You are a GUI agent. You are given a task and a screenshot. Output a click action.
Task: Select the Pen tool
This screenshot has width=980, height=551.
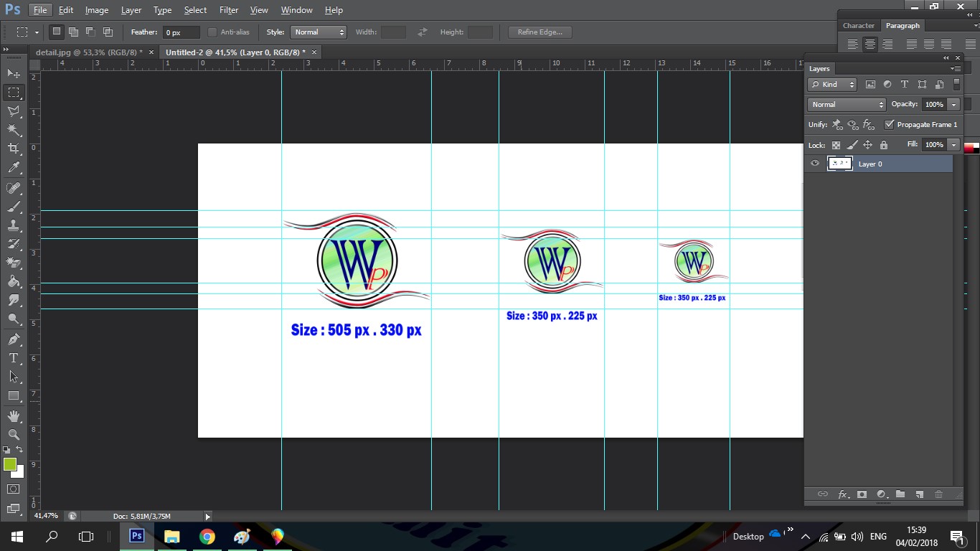click(14, 339)
